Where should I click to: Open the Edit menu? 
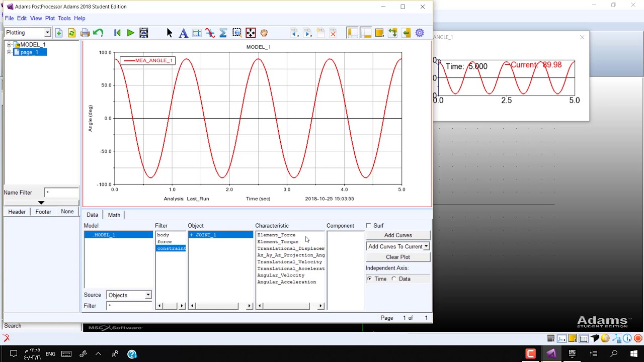(x=22, y=18)
